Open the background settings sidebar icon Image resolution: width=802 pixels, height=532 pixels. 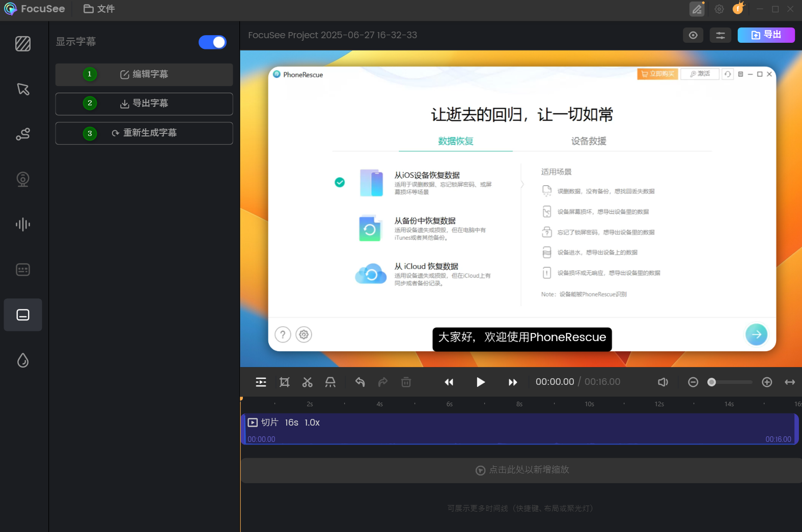[x=23, y=44]
